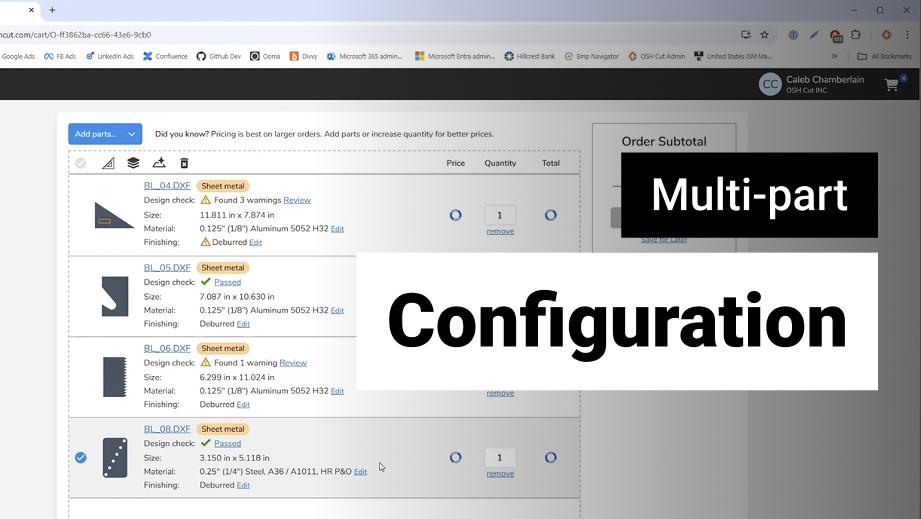Open the FB Ads bookmark
This screenshot has height=519, width=921.
[60, 56]
